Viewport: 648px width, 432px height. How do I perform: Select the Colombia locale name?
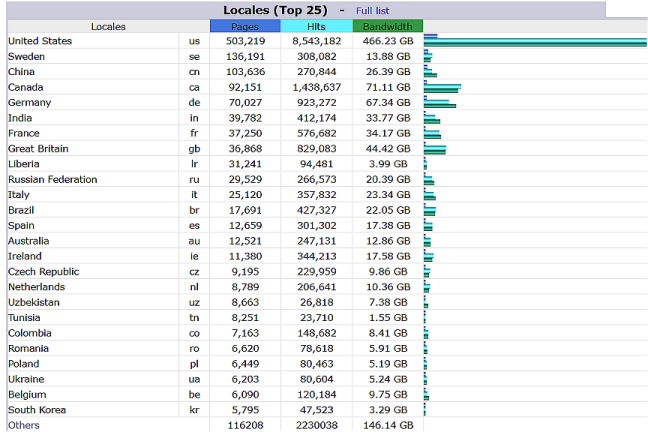coord(30,333)
